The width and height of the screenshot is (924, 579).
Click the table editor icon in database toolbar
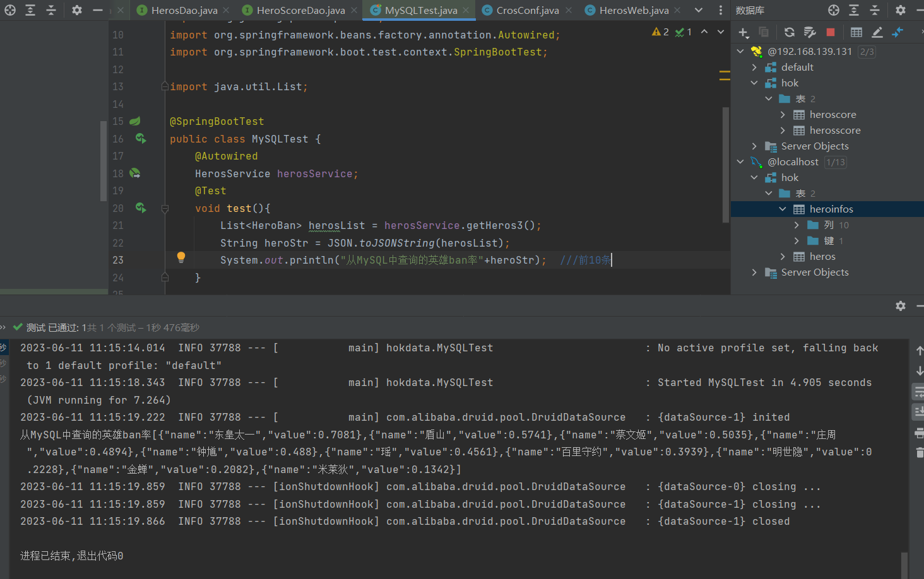[856, 32]
